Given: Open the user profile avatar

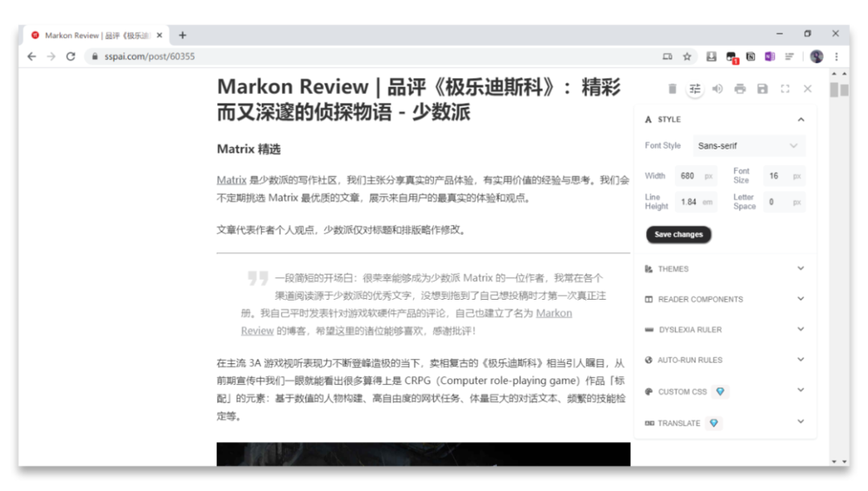Looking at the screenshot, I should pos(817,56).
